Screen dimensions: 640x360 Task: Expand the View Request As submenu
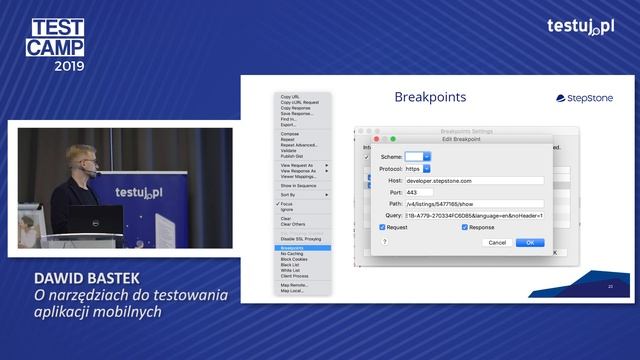(303, 165)
